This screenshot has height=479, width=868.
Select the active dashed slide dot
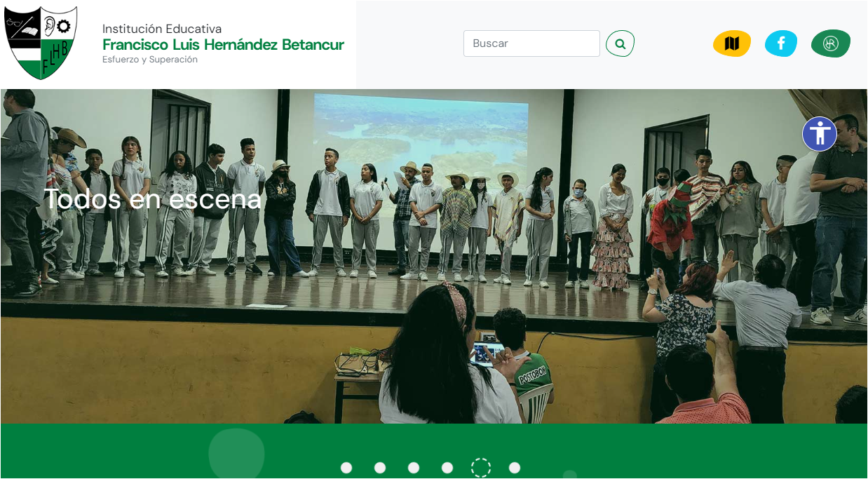pyautogui.click(x=481, y=468)
